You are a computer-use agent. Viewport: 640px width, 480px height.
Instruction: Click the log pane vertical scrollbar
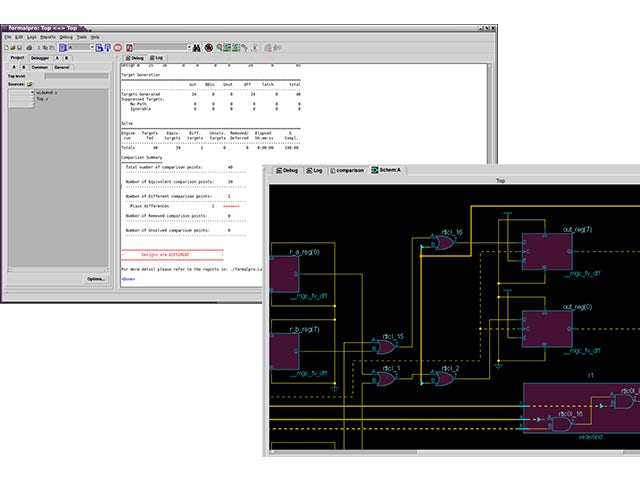click(489, 114)
